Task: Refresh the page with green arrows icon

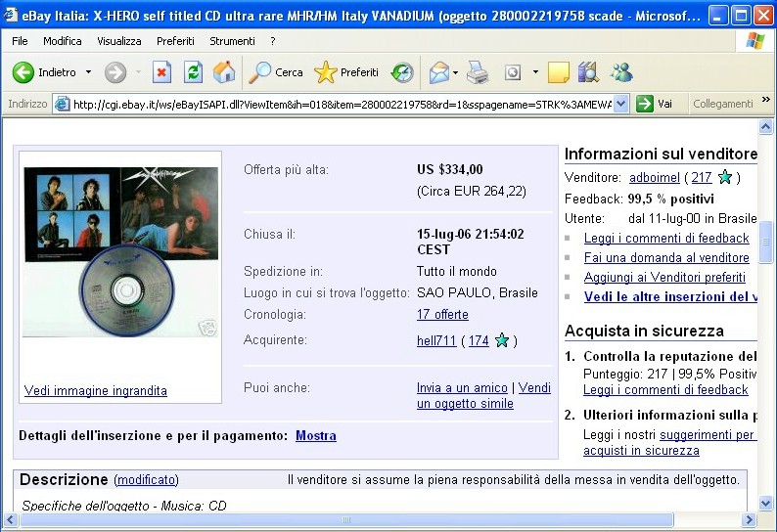Action: click(193, 72)
